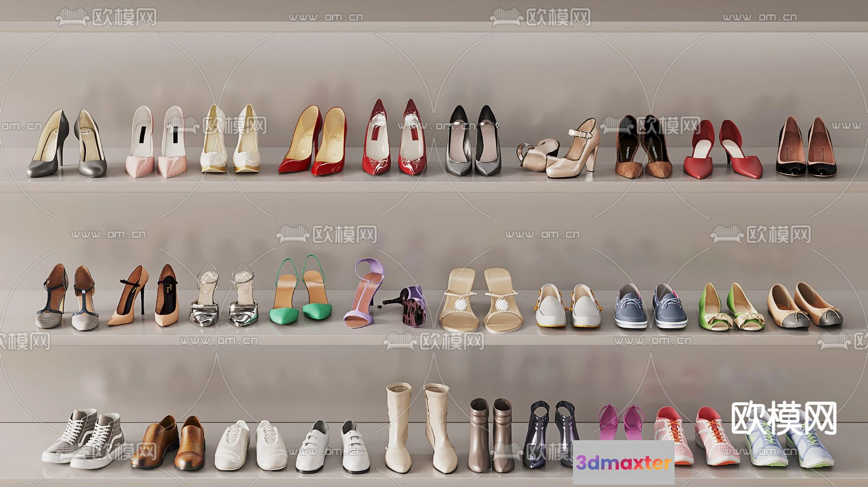Select the beige Mary Jane block heels
The width and height of the screenshot is (868, 487).
pos(562,151)
